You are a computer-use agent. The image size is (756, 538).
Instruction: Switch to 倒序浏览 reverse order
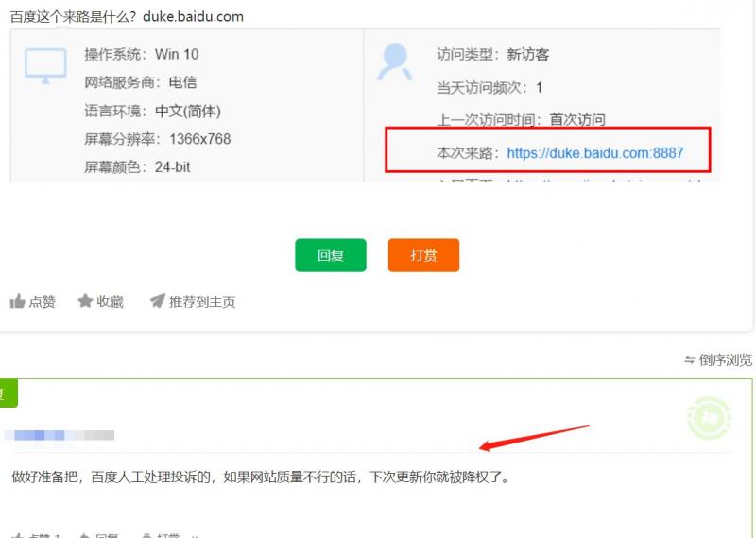click(x=718, y=359)
